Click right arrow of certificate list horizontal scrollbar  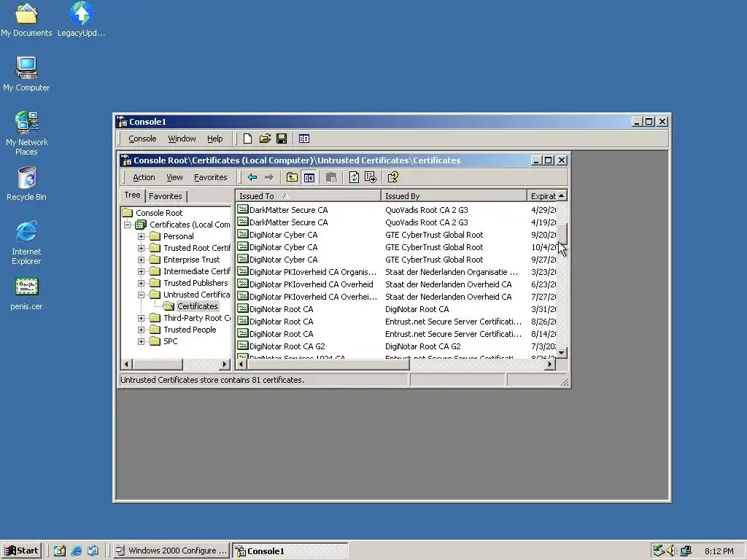point(550,365)
